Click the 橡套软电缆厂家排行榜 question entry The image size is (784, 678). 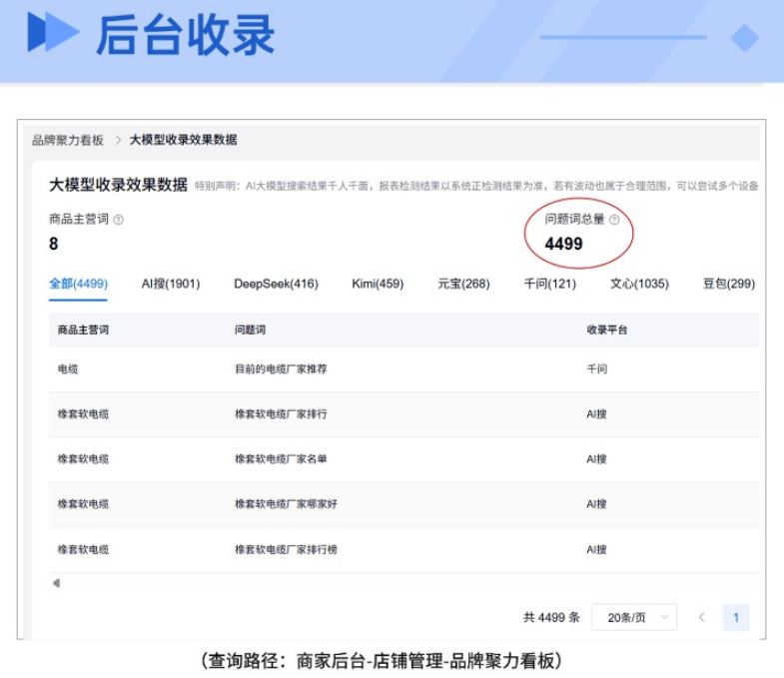(x=286, y=549)
